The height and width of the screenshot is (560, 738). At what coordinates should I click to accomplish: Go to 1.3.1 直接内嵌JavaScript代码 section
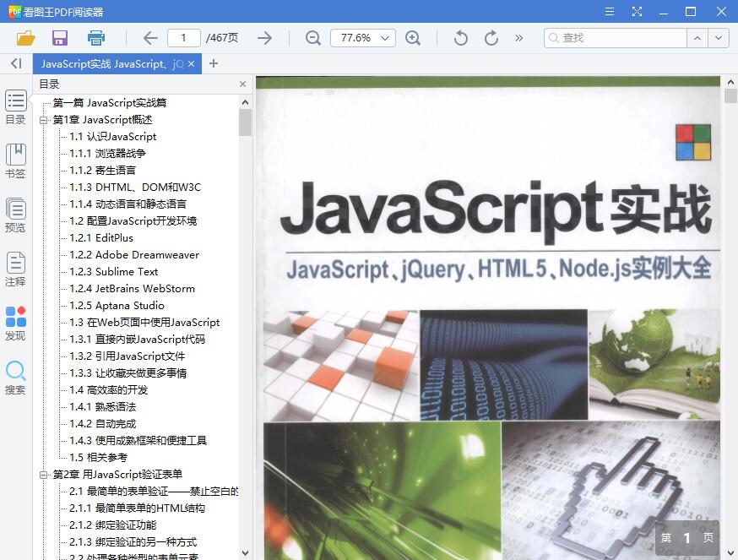click(138, 340)
